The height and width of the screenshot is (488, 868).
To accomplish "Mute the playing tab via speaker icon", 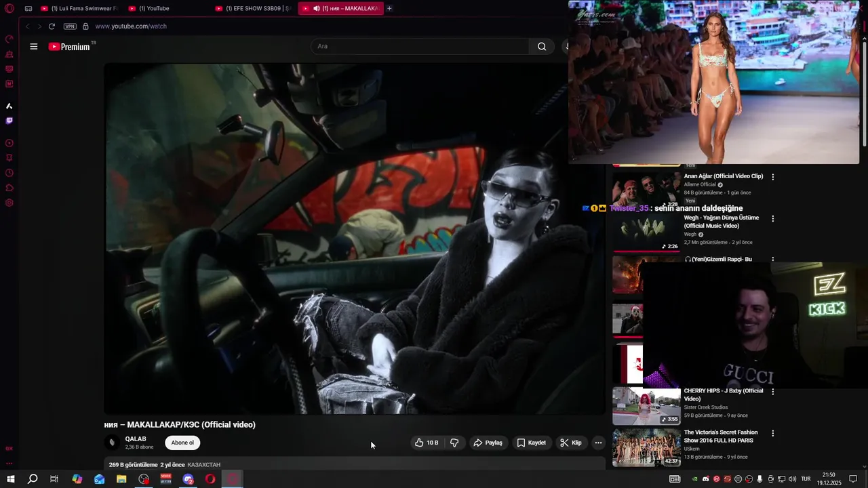I will click(317, 9).
